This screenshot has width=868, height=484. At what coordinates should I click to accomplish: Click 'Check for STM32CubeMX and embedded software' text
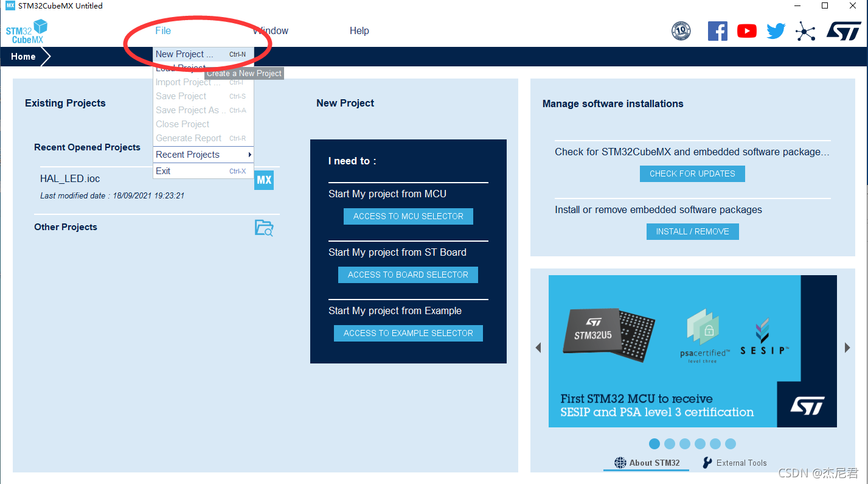692,152
